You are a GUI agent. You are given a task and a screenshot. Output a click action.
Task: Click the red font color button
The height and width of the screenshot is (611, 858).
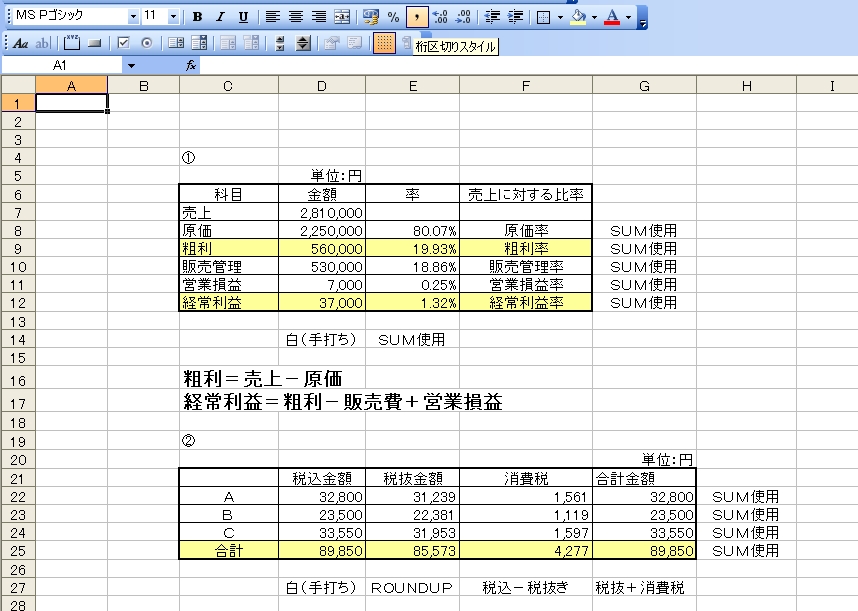[x=612, y=17]
